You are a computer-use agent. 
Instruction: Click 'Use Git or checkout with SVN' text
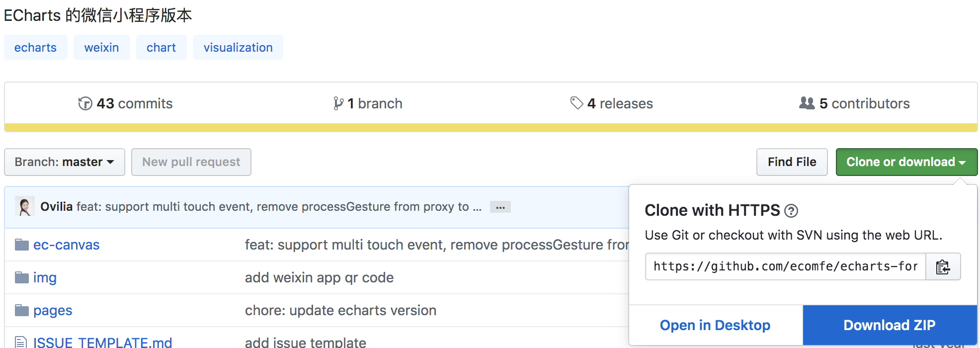[x=793, y=235]
